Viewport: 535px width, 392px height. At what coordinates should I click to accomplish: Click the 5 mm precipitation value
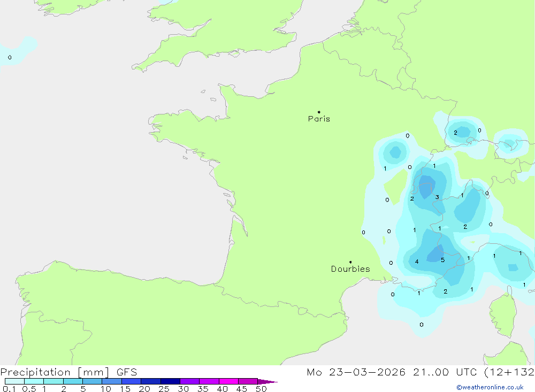442,260
